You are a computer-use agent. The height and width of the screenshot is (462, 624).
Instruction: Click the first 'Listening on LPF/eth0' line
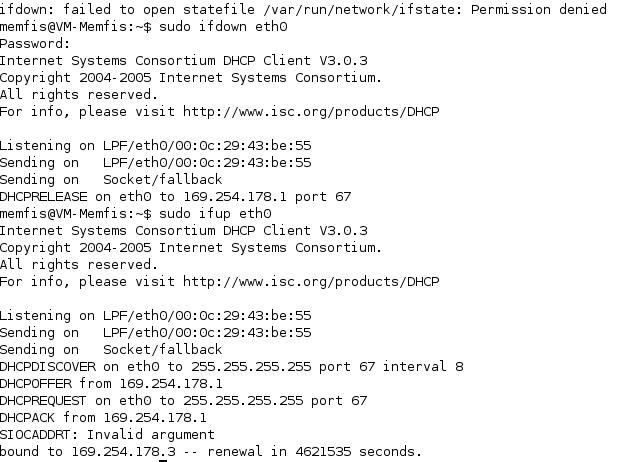[156, 146]
